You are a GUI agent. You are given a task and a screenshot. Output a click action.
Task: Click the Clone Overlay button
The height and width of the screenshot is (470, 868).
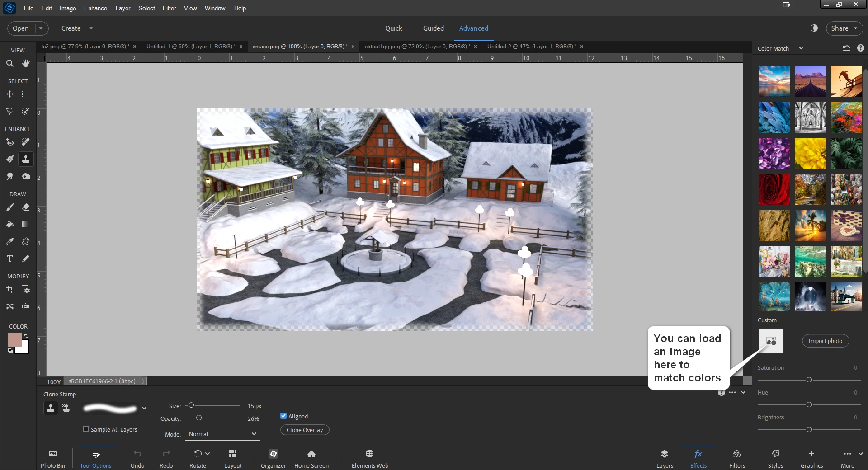pos(305,430)
